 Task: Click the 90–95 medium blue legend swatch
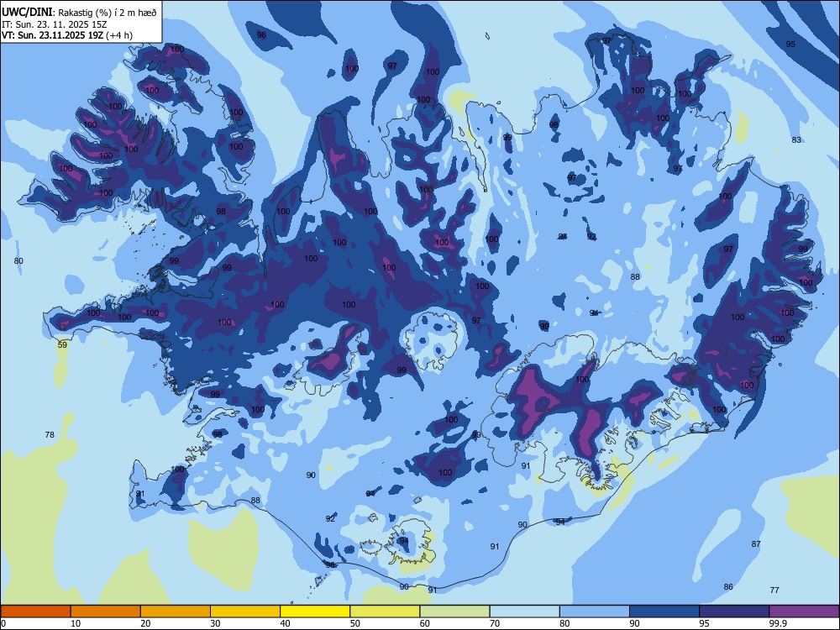click(x=664, y=612)
